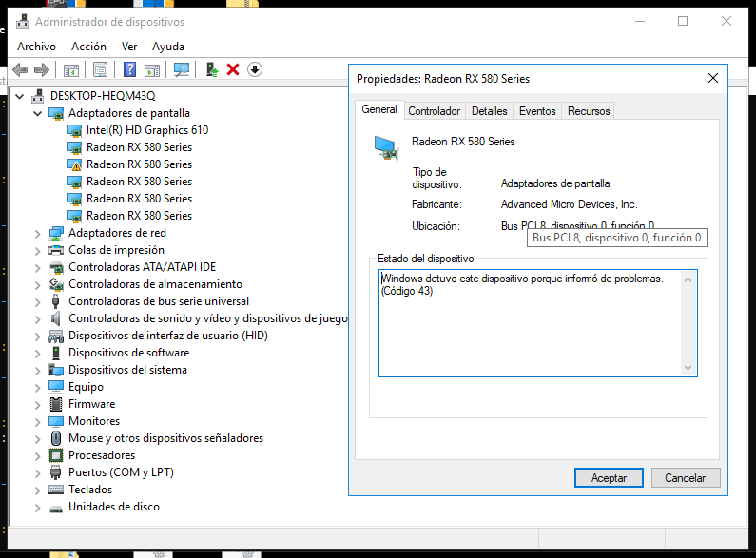Select the Dispositivos de software label
The image size is (756, 558).
(x=128, y=353)
